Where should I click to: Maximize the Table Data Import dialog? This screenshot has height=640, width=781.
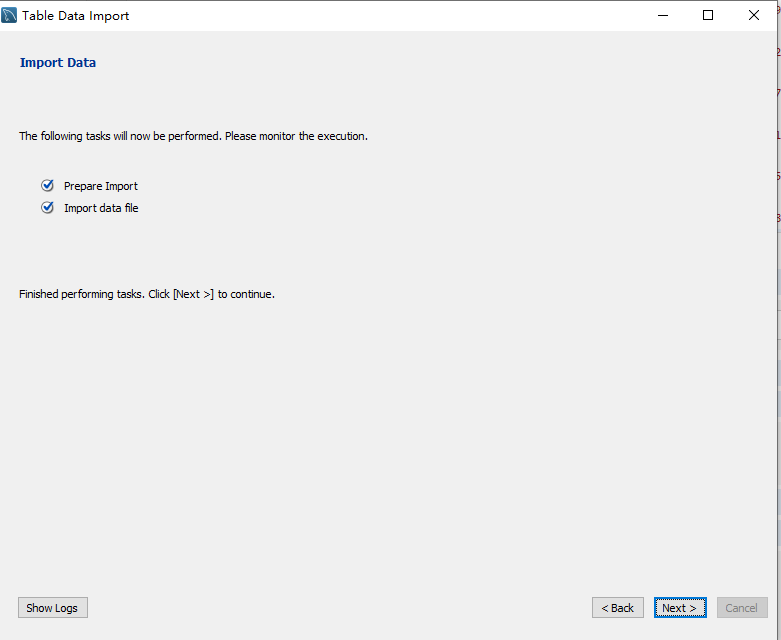coord(708,16)
